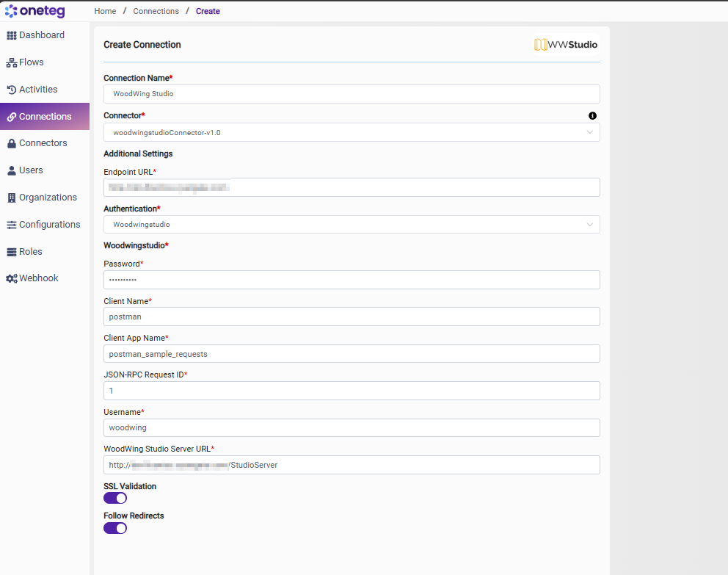Click the Additional Settings label
The image size is (728, 575).
(x=138, y=153)
